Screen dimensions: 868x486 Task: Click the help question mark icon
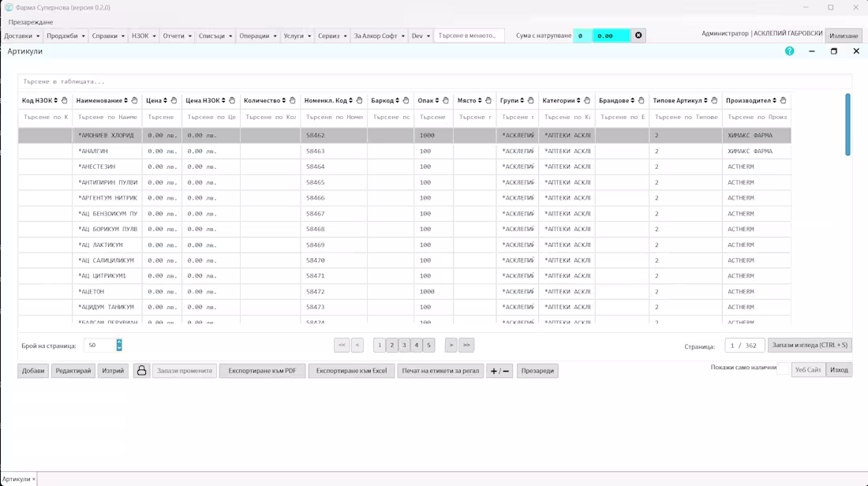click(x=788, y=52)
